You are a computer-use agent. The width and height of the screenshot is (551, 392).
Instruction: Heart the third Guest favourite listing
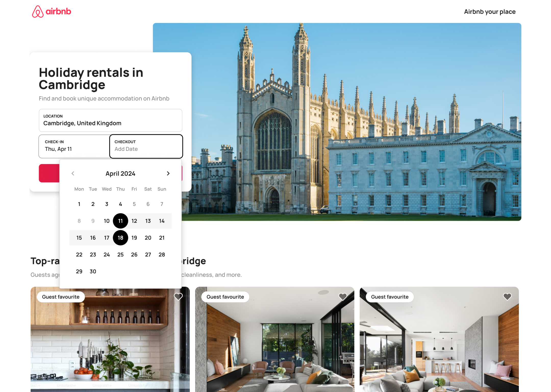[x=507, y=297]
